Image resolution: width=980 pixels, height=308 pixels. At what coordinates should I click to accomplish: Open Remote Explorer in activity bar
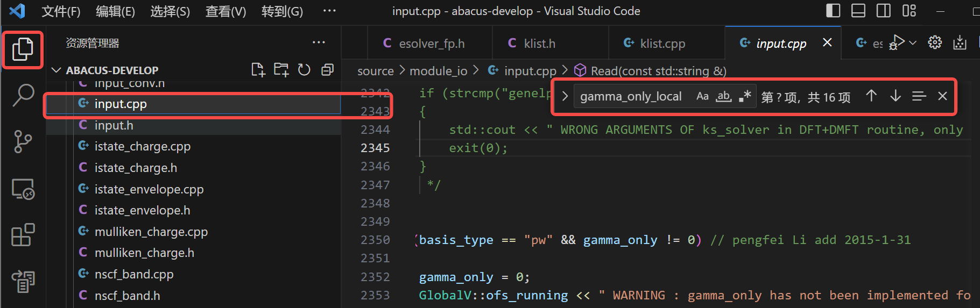tap(23, 189)
